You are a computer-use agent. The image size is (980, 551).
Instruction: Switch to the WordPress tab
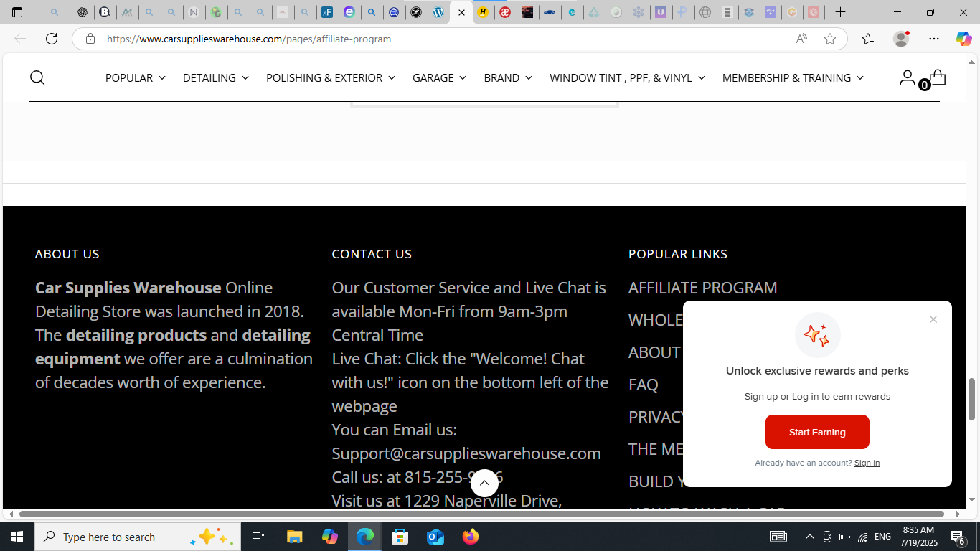438,12
